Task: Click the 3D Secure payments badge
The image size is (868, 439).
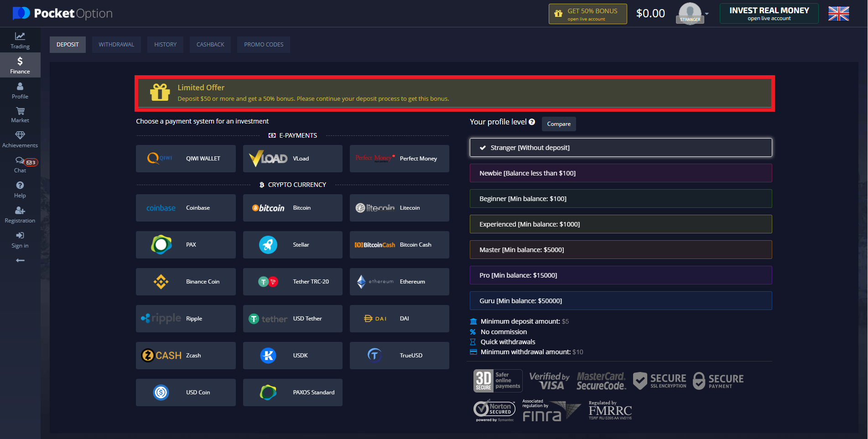Action: point(498,381)
